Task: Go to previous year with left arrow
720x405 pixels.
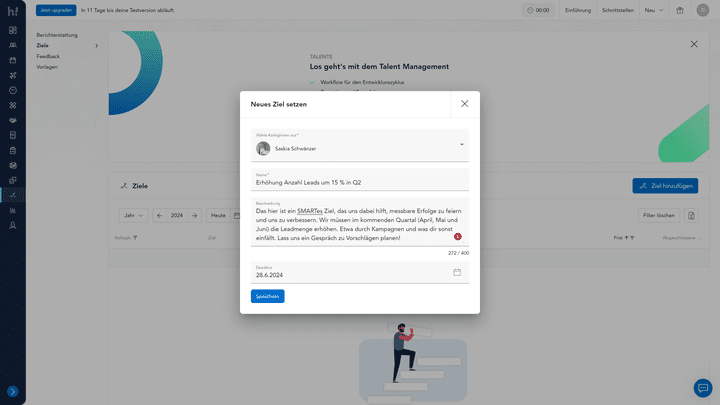Action: pos(159,215)
